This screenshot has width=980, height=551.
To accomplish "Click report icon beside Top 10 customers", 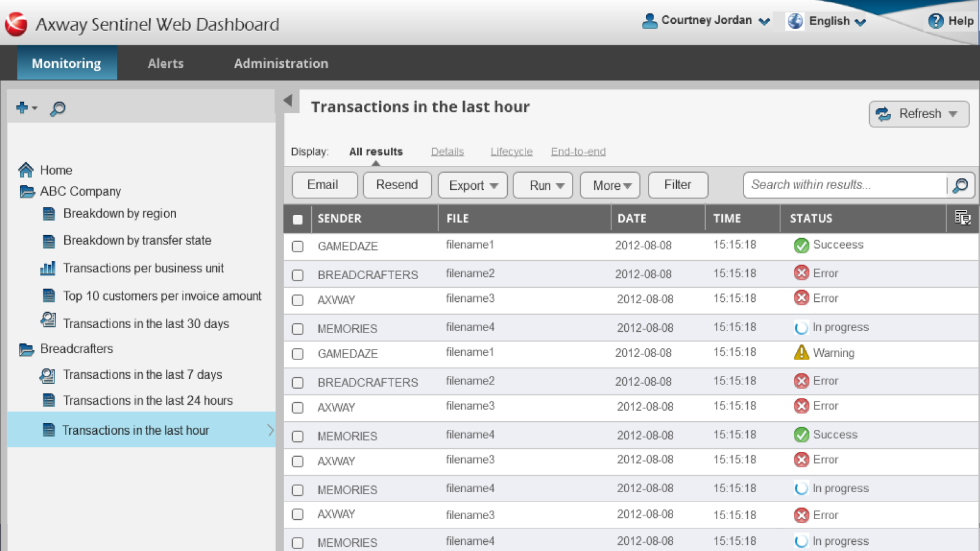I will point(49,296).
